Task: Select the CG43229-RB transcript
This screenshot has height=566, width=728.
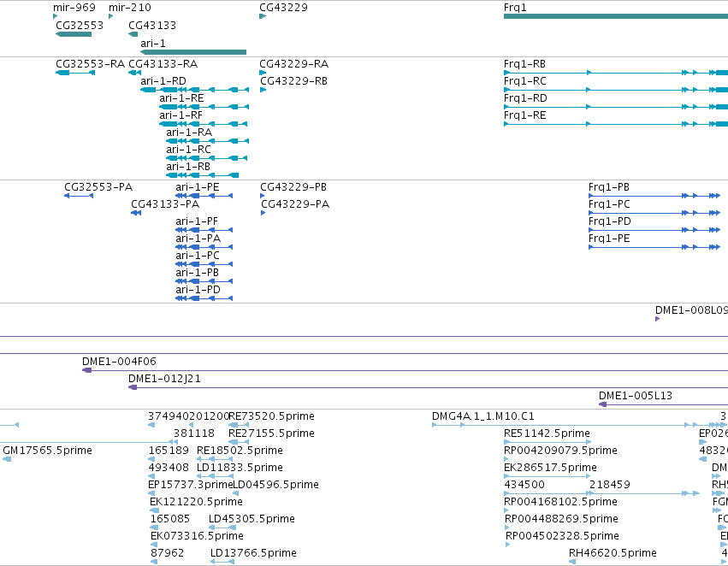Action: click(x=263, y=90)
